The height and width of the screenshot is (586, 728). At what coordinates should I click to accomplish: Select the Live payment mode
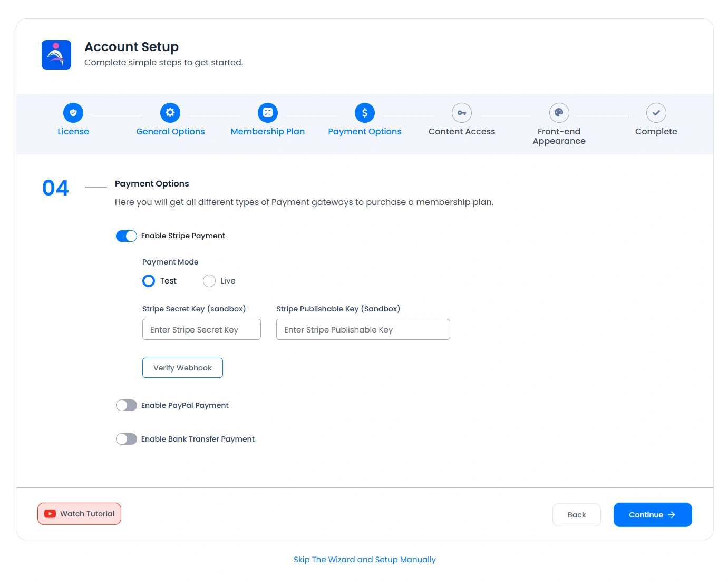[x=209, y=280]
